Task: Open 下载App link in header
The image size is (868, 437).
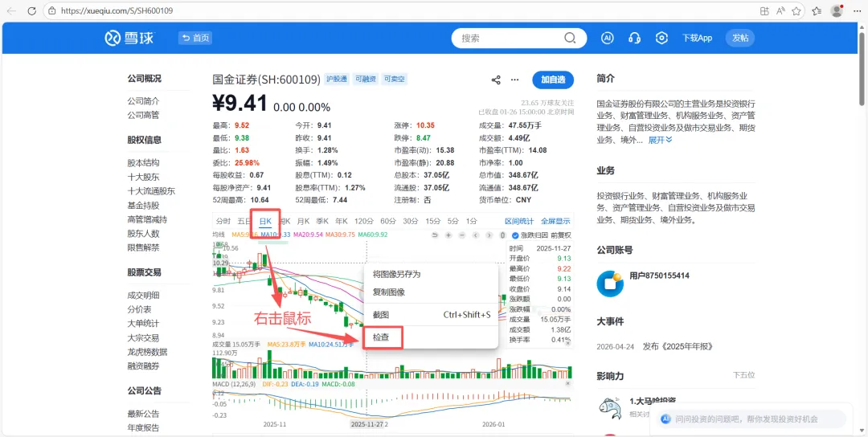Action: [x=697, y=39]
